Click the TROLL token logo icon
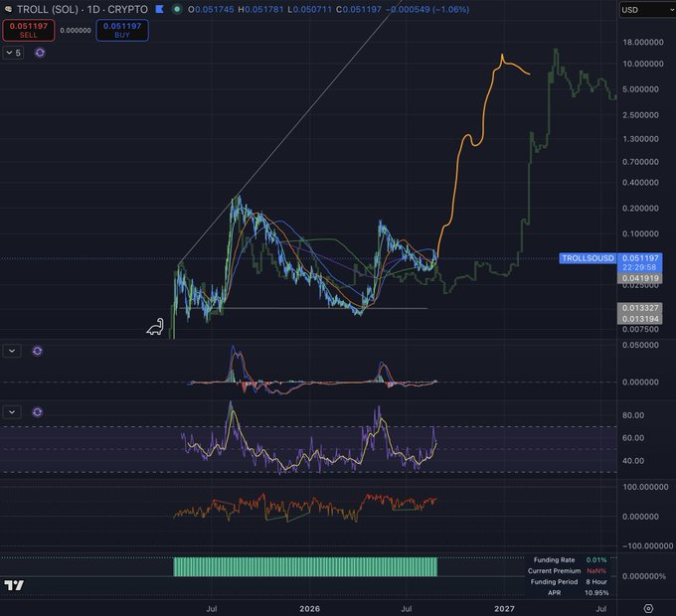 [8, 9]
